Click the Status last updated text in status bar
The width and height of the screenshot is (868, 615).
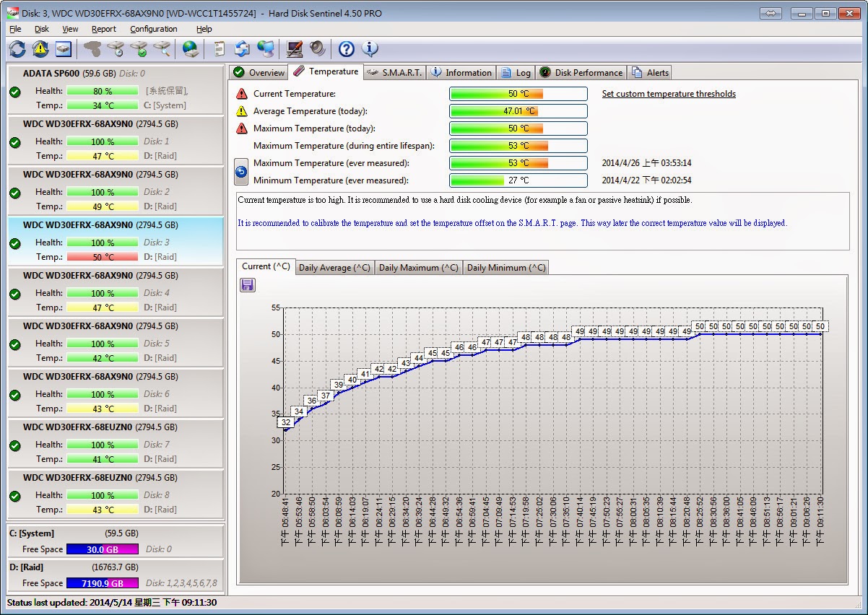coord(112,602)
